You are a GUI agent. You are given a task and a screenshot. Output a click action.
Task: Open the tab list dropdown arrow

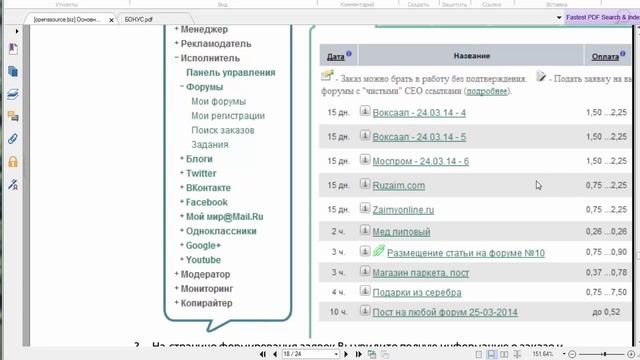point(559,18)
